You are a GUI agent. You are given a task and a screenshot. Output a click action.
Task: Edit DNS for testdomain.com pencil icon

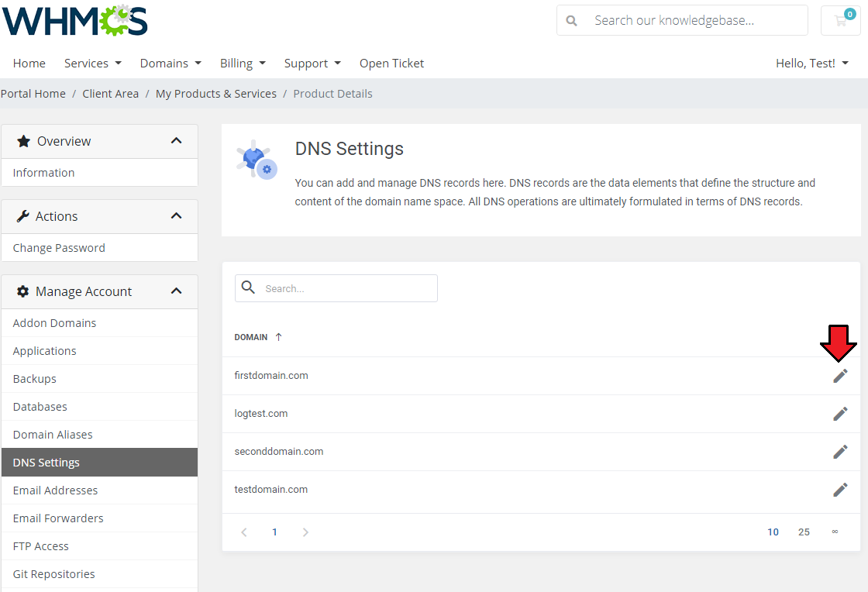[840, 490]
